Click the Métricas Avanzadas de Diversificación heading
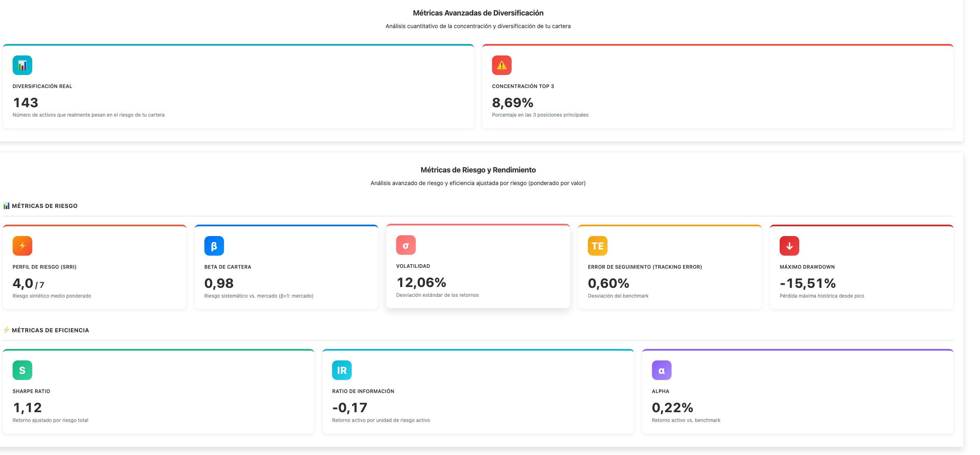 (478, 13)
